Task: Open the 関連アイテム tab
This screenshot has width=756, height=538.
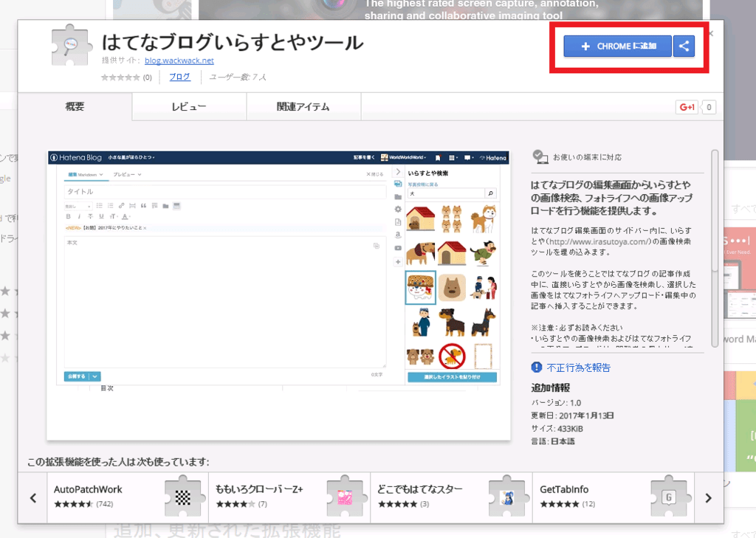Action: (303, 106)
